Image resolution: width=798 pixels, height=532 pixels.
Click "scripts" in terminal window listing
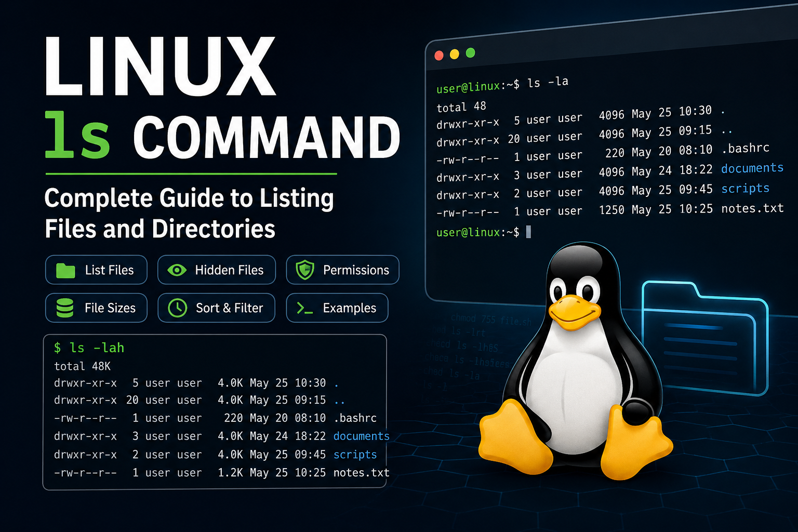[746, 189]
